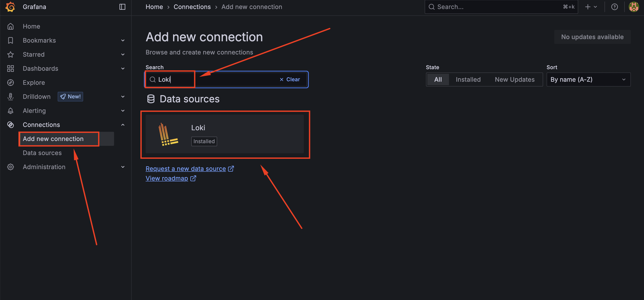Expand the Dashboards menu chevron
Image resolution: width=644 pixels, height=300 pixels.
tap(123, 69)
